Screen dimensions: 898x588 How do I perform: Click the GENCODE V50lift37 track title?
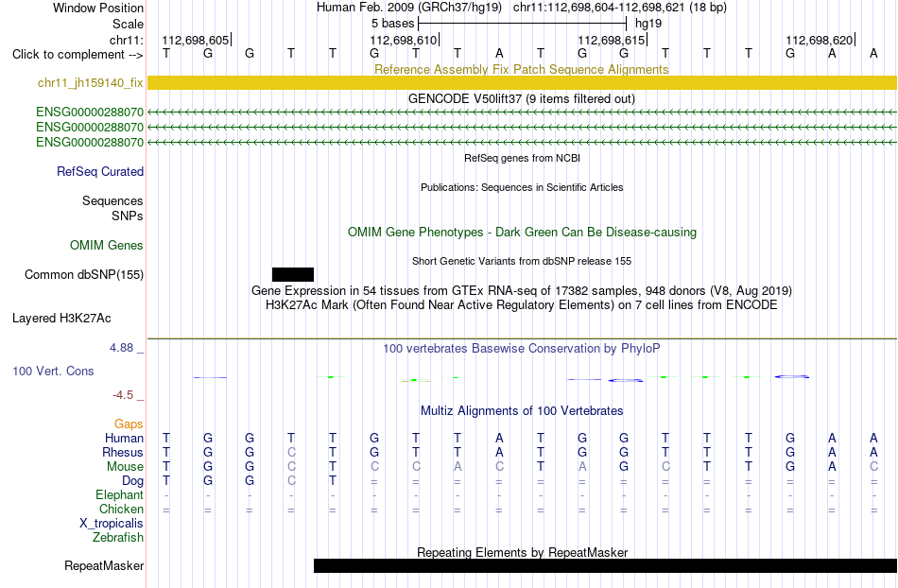522,98
